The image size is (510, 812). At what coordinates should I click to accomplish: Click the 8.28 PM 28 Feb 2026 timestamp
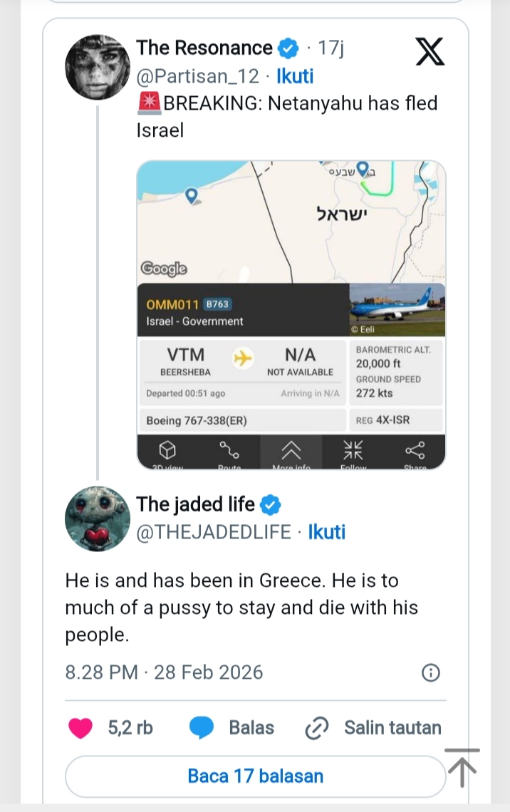(x=164, y=672)
